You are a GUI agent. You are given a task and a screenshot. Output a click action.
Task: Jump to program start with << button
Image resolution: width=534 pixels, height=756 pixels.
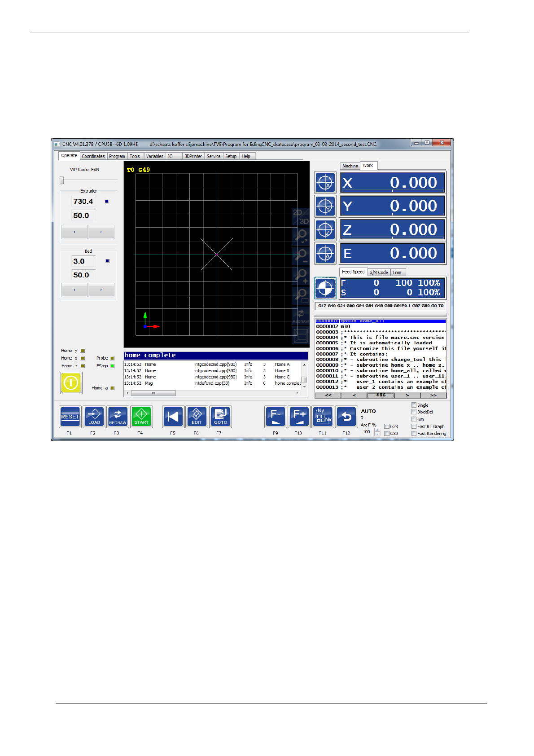(328, 396)
